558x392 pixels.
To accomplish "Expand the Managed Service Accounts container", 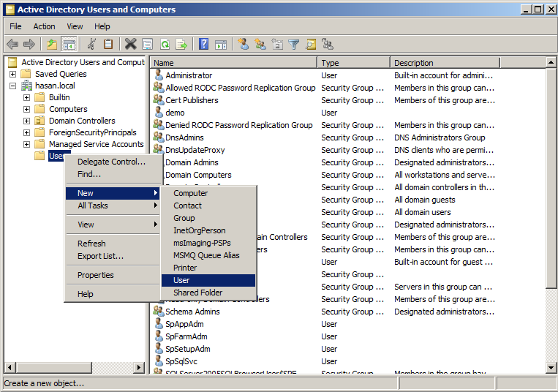I will click(x=26, y=144).
